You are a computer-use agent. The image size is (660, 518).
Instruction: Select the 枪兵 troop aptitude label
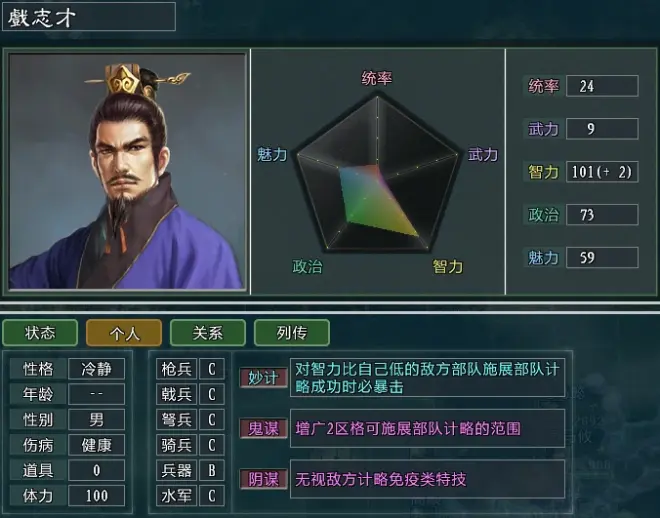tap(176, 369)
